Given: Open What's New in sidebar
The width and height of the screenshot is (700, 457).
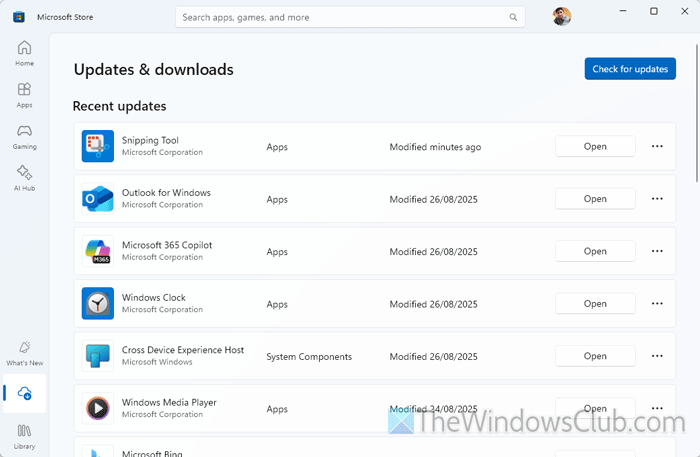Looking at the screenshot, I should 24,352.
